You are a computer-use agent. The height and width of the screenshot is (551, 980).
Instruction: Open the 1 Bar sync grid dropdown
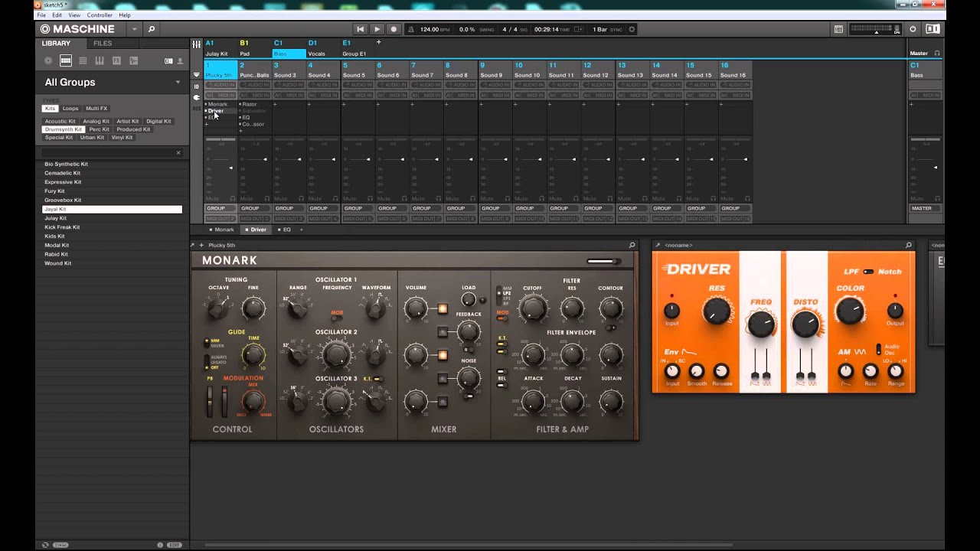(599, 29)
